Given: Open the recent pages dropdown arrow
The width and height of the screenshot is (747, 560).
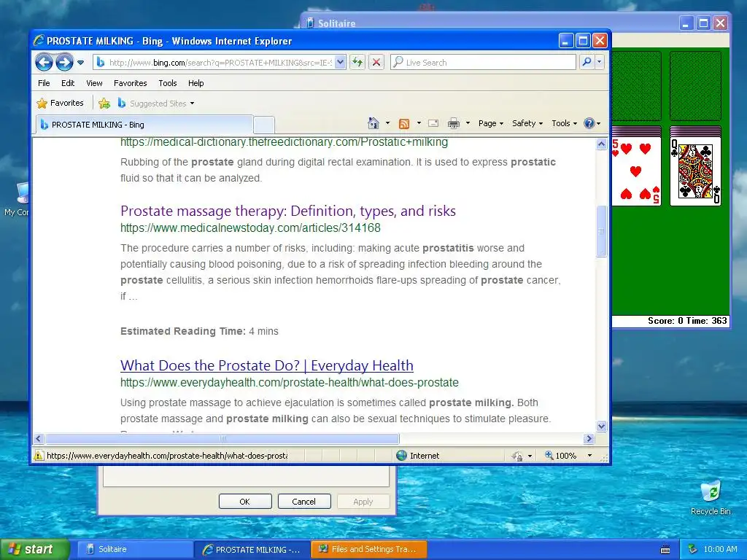Looking at the screenshot, I should [80, 63].
